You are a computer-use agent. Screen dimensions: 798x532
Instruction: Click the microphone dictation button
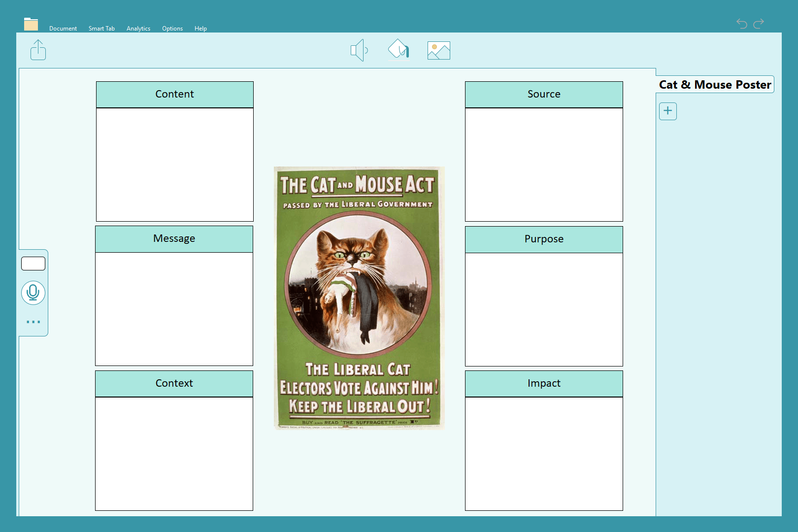click(x=33, y=293)
